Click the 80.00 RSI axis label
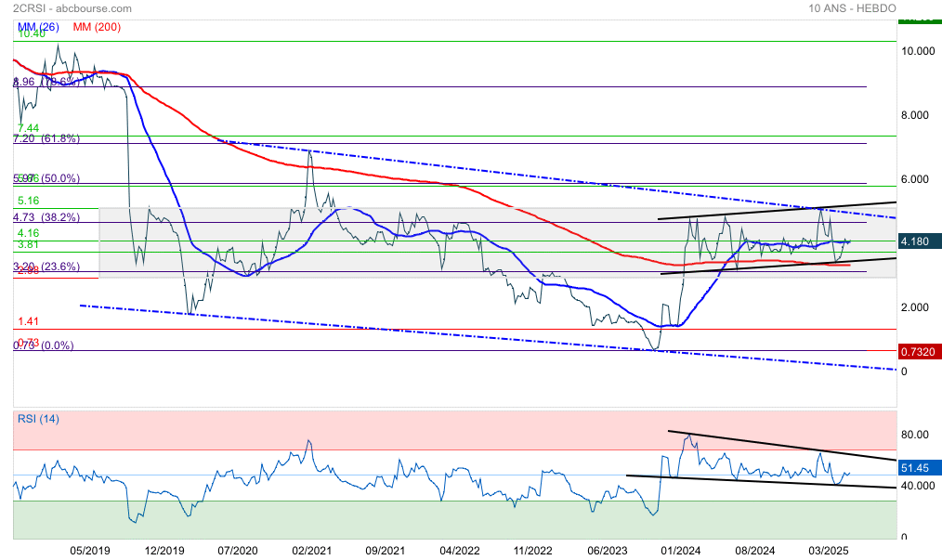Image resolution: width=942 pixels, height=560 pixels. click(915, 435)
